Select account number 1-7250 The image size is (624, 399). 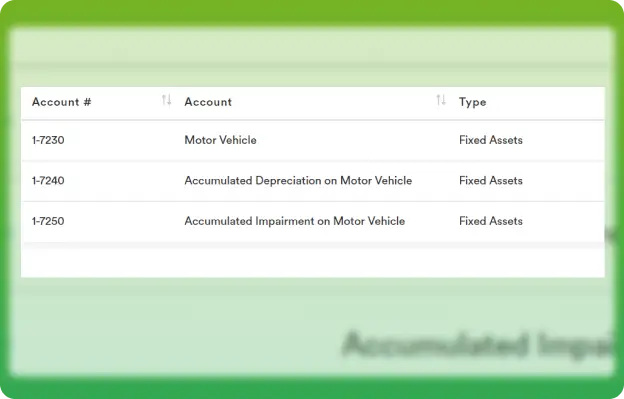coord(48,221)
